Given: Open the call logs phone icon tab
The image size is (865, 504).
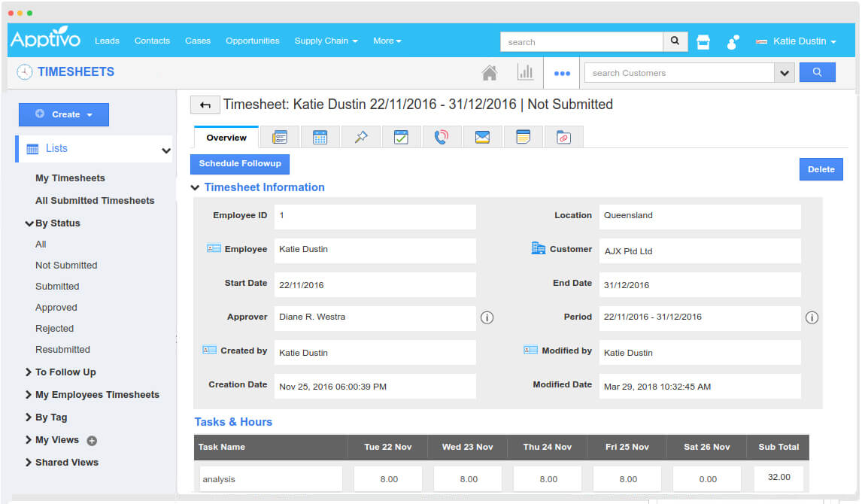Looking at the screenshot, I should [442, 137].
